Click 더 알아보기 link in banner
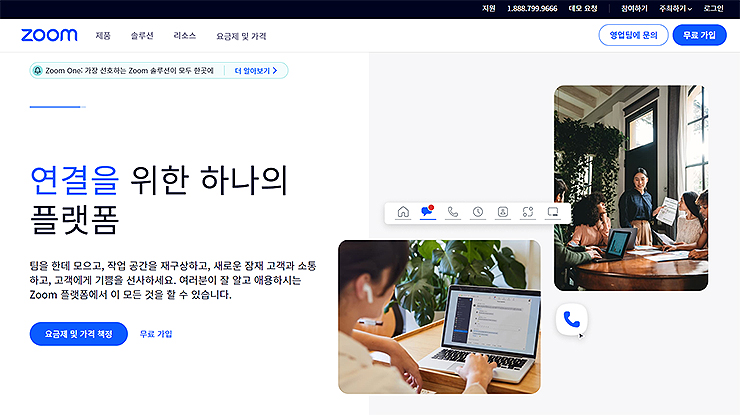The width and height of the screenshot is (740, 415). pyautogui.click(x=255, y=71)
